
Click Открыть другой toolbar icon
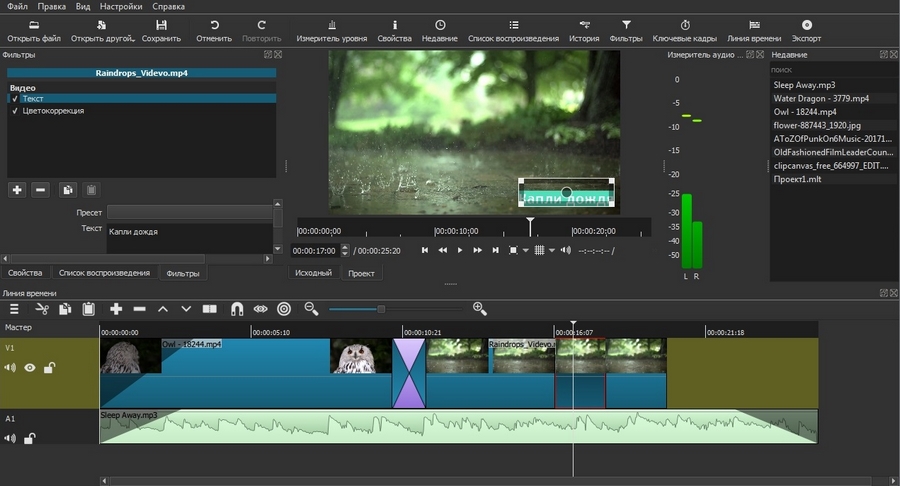click(102, 31)
